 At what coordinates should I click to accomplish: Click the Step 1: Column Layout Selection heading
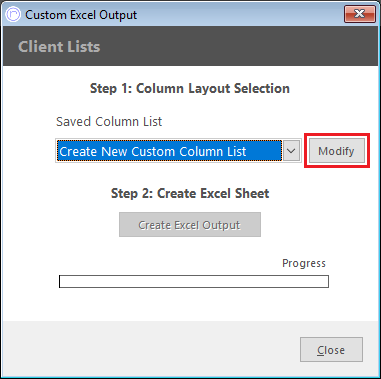coord(190,88)
